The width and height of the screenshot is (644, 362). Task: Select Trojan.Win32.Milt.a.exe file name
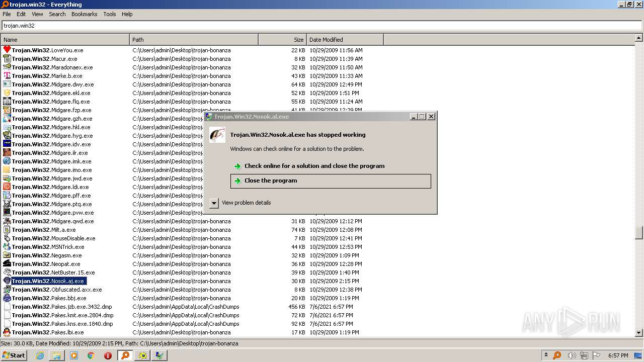pyautogui.click(x=44, y=230)
